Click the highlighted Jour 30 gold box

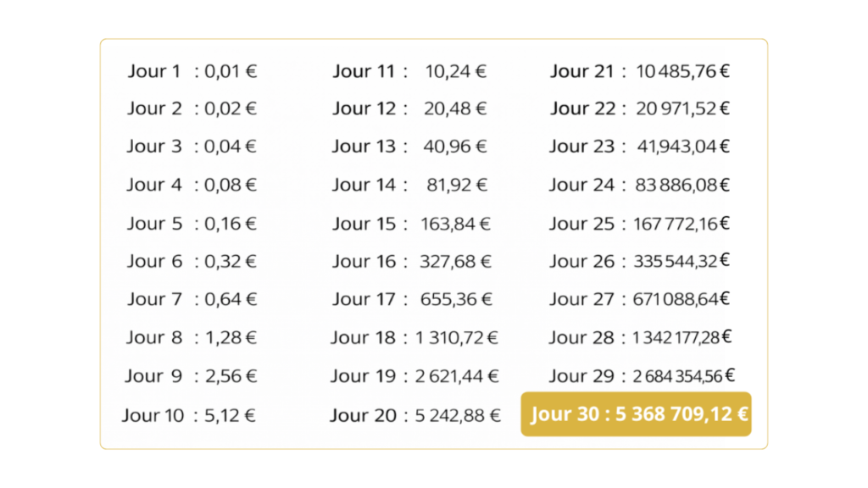[636, 414]
